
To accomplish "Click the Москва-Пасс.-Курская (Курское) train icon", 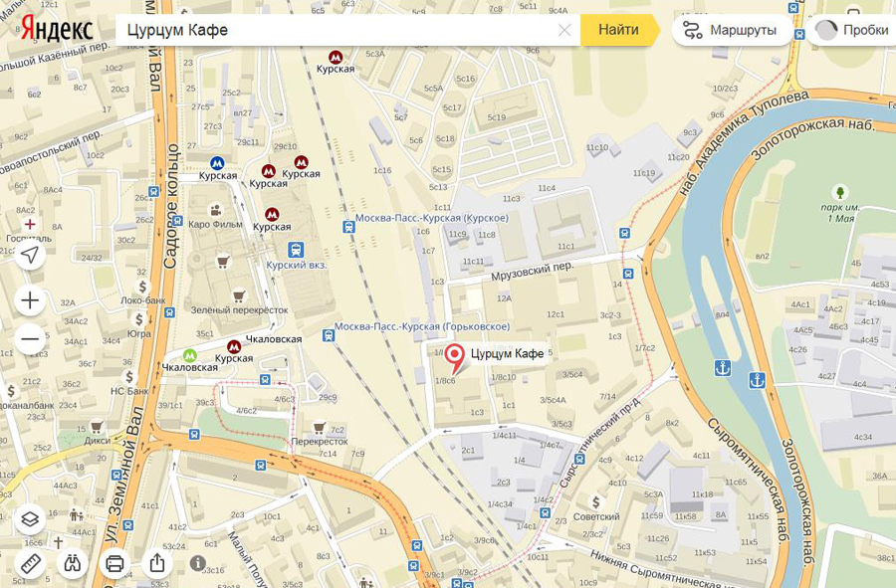I will click(348, 227).
